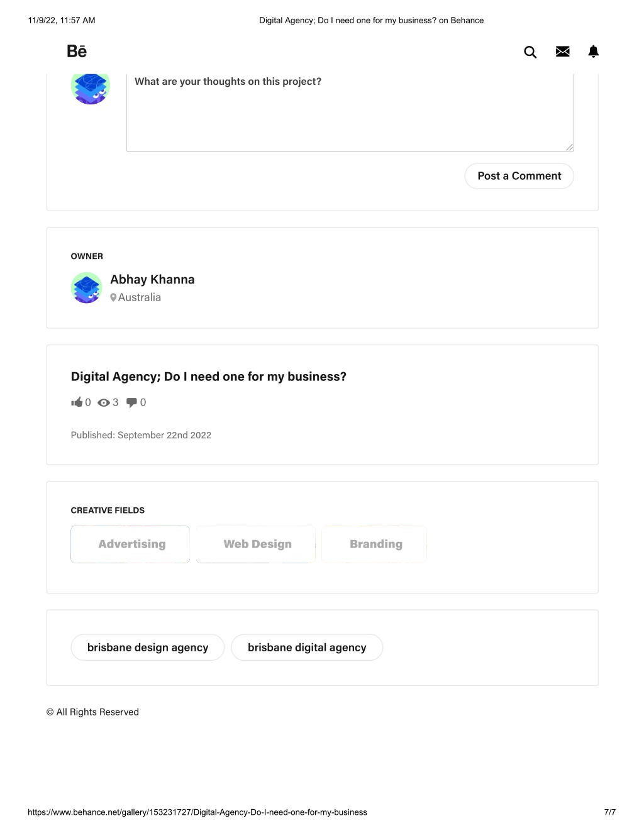Viewport: 644px width, 833px height.
Task: Select the Advertising creative field
Action: [x=130, y=544]
